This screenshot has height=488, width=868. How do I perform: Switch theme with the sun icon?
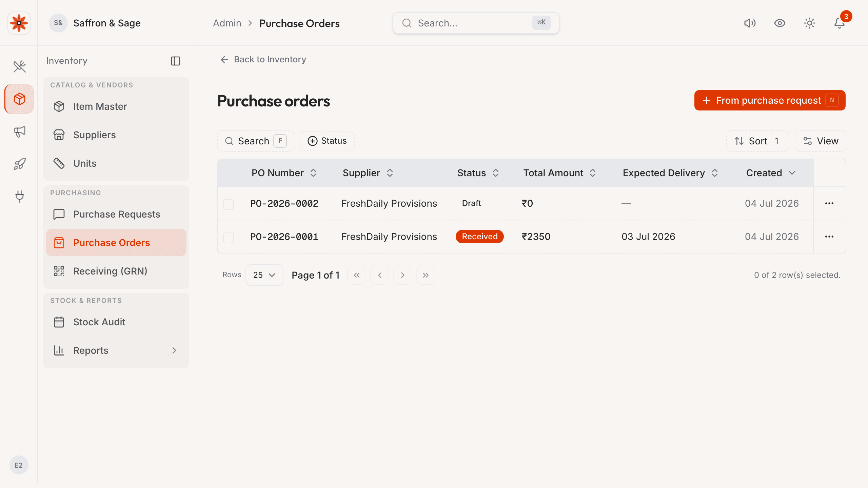point(809,23)
